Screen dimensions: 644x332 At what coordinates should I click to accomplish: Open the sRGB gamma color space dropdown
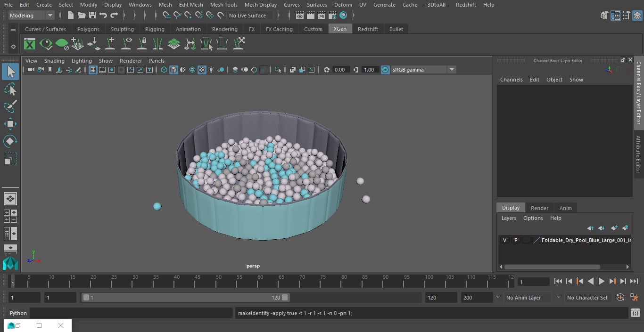point(452,70)
